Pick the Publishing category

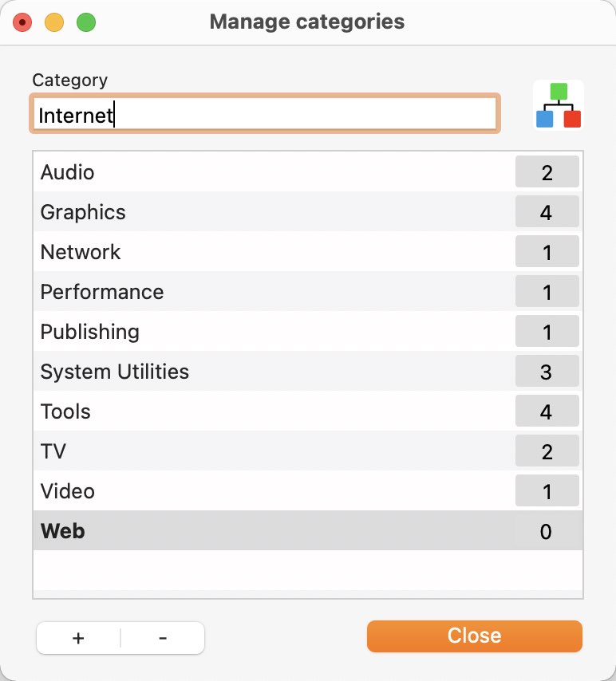click(308, 332)
